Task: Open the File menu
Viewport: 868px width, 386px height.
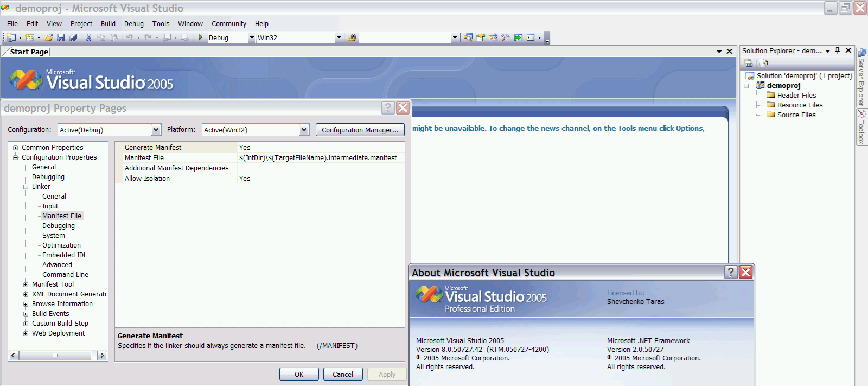Action: click(x=12, y=23)
